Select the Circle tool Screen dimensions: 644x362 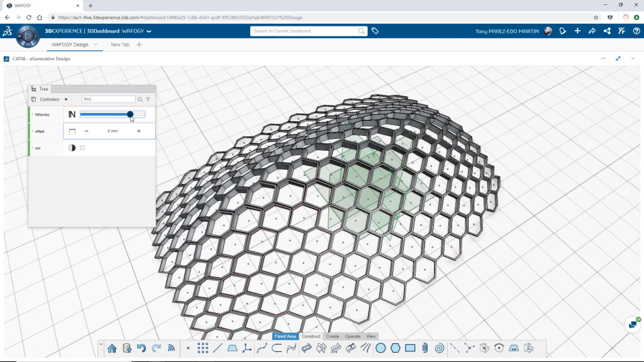point(380,348)
